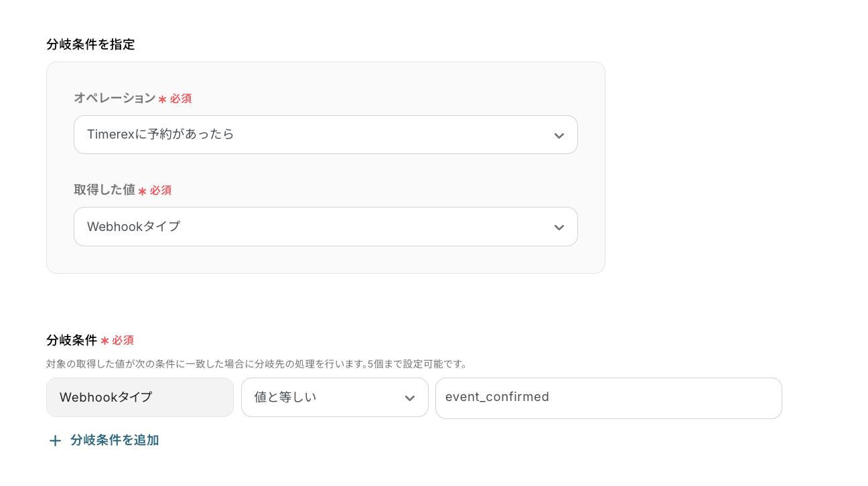
Task: Open the オペレーション dropdown
Action: click(325, 135)
